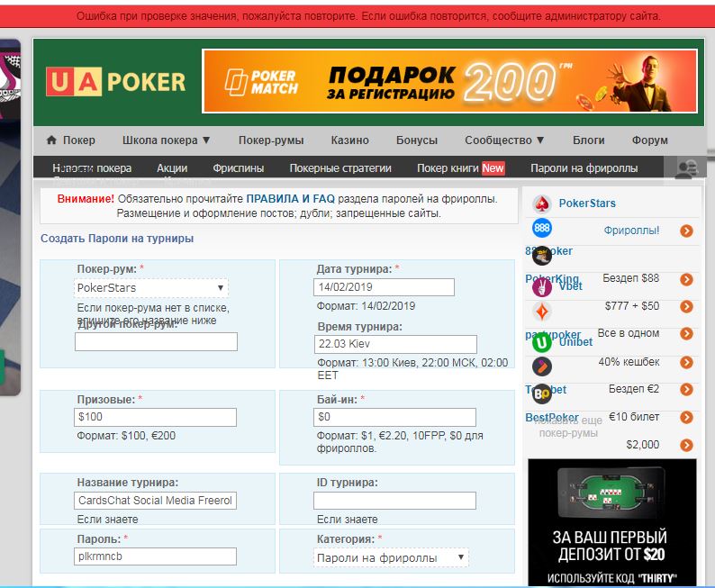
Task: Open the Казино menu item
Action: click(349, 140)
